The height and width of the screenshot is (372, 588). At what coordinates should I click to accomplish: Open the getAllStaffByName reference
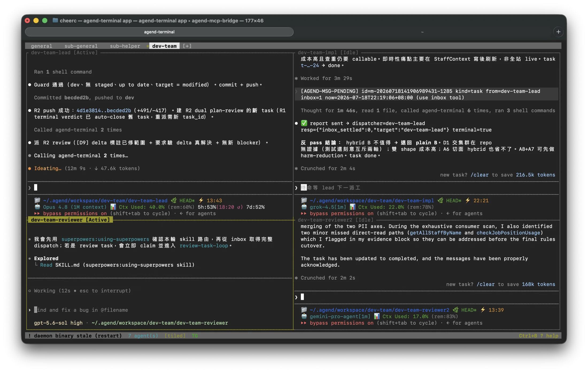(435, 232)
